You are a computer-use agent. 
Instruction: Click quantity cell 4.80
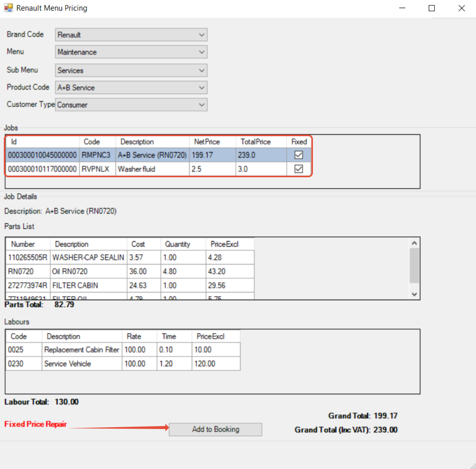[183, 272]
